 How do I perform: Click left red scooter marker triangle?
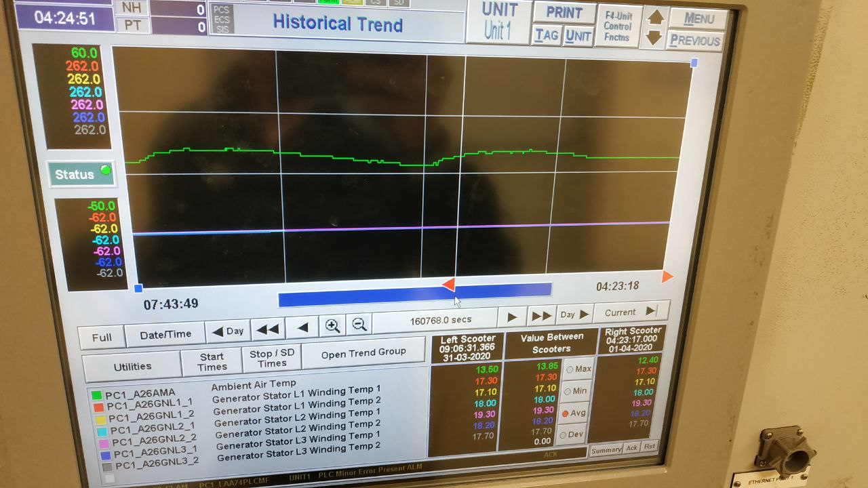click(x=449, y=284)
